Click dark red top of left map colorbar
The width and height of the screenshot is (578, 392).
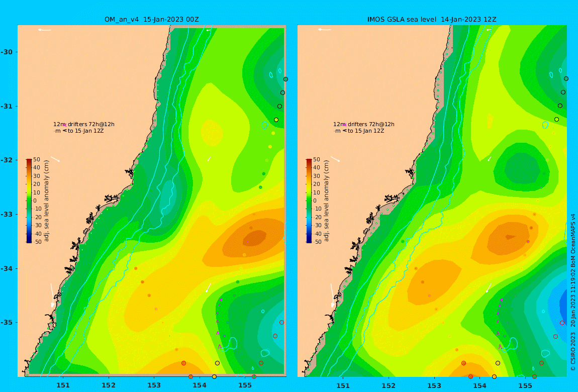point(29,161)
